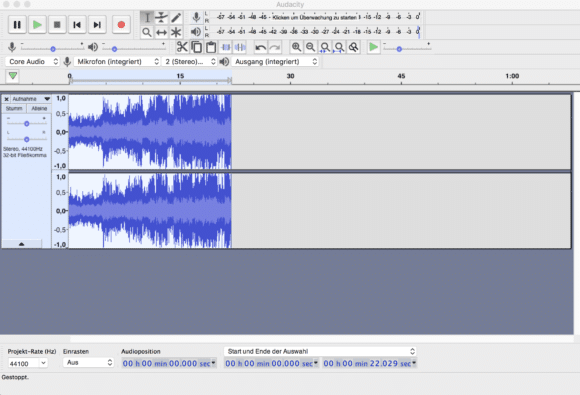Adjust the track pan slider

tap(27, 139)
